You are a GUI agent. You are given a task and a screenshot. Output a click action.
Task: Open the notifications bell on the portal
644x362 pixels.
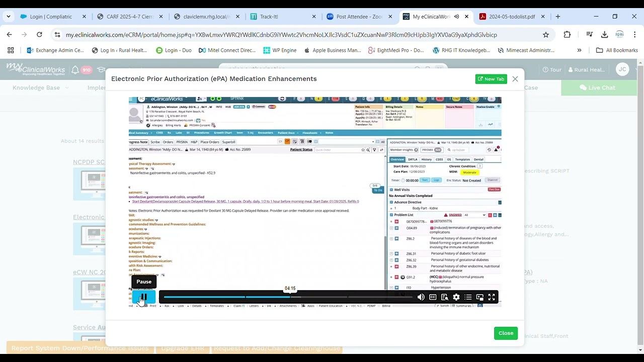(75, 70)
